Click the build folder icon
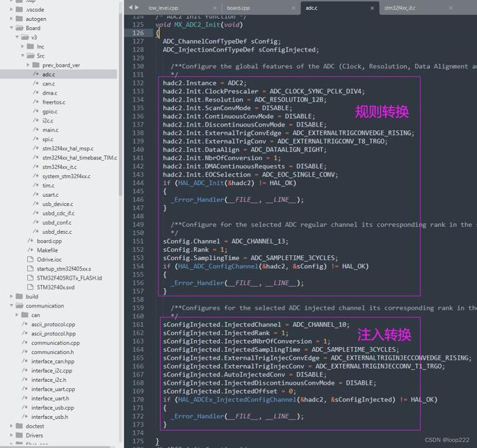This screenshot has width=477, height=448. pyautogui.click(x=19, y=296)
